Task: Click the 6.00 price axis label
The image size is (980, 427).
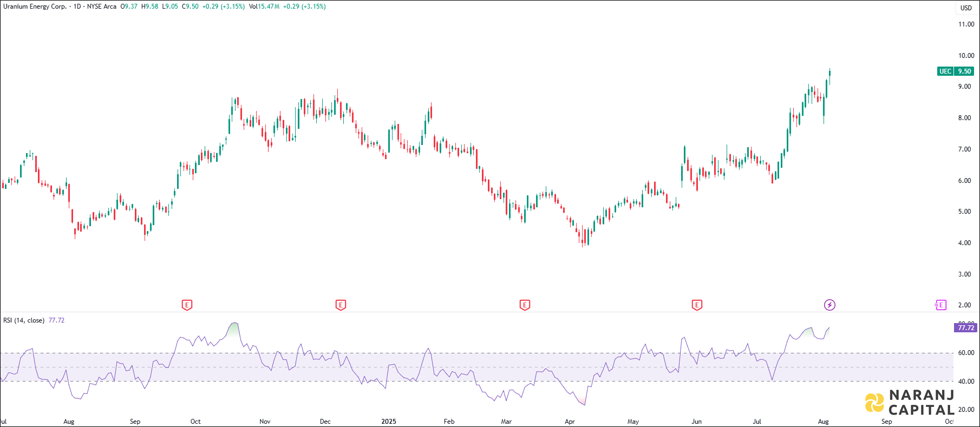Action: click(964, 181)
